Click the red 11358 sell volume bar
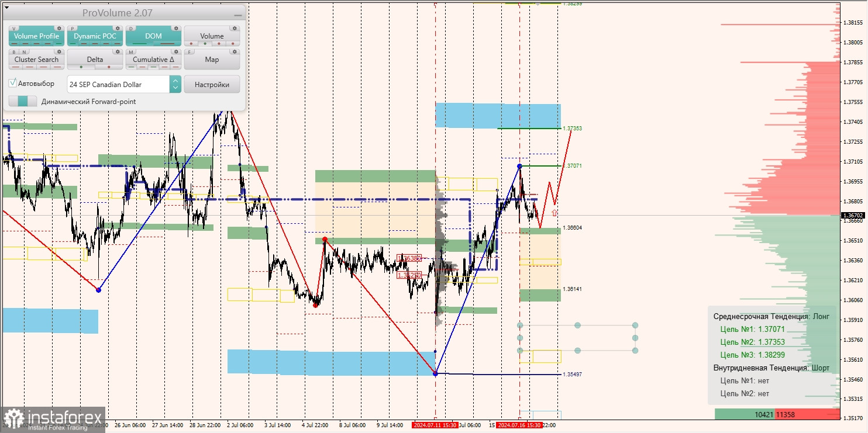 pyautogui.click(x=807, y=414)
